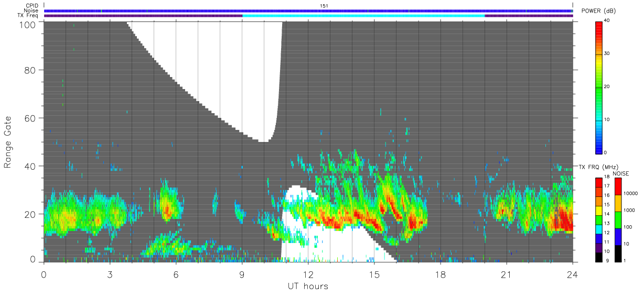Click the cyan segment of TX Freq top bar
The width and height of the screenshot is (644, 297).
click(x=363, y=16)
